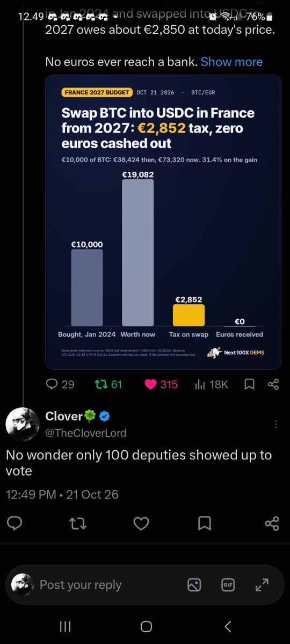Share the France budget post
290x644 pixels.
pos(273,384)
